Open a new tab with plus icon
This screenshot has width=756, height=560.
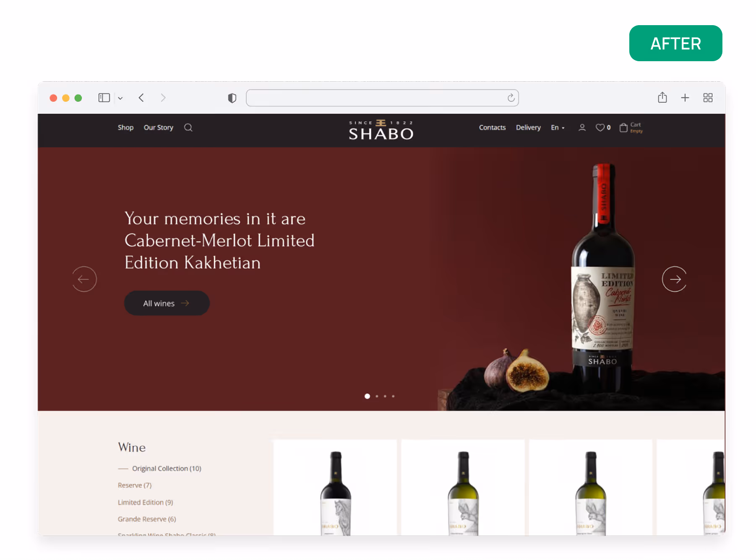pyautogui.click(x=685, y=98)
